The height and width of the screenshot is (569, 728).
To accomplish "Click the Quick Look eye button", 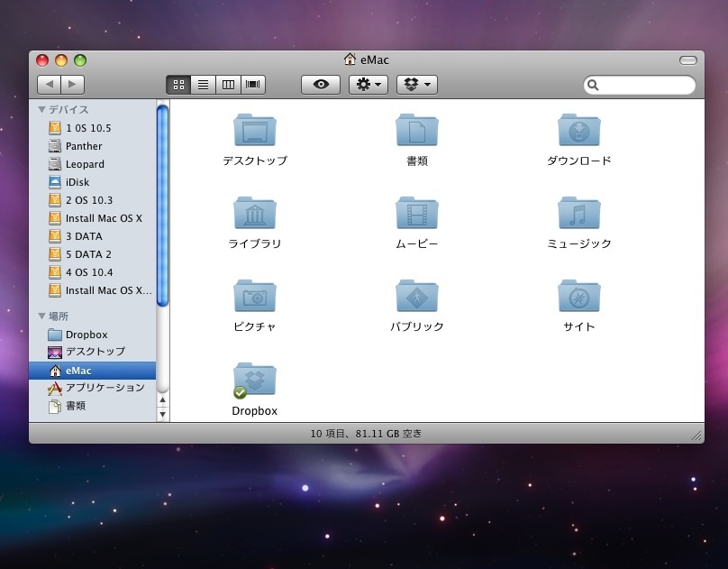I will 321,85.
